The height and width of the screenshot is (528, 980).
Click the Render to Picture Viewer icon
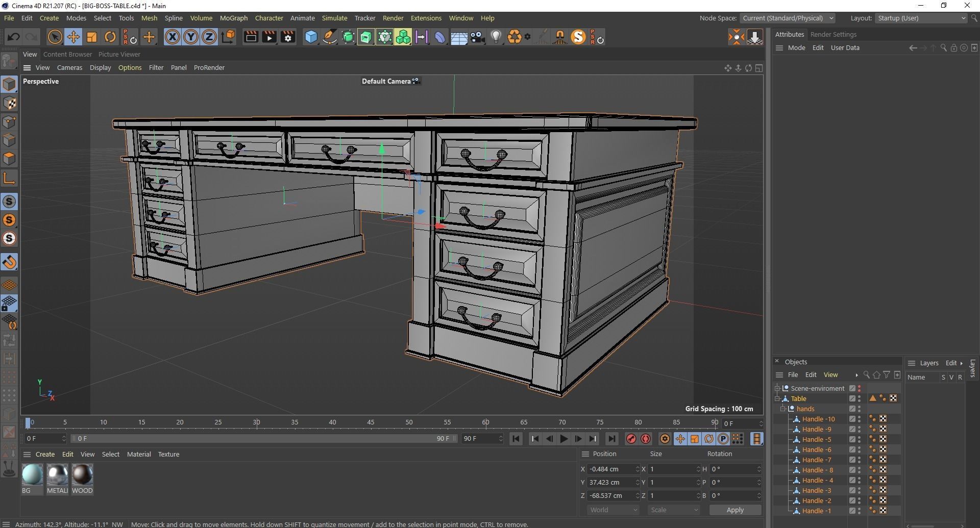[x=269, y=37]
